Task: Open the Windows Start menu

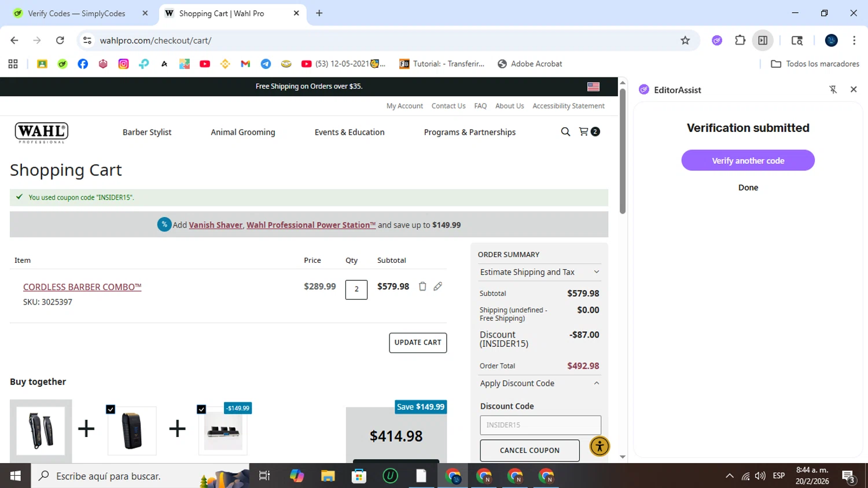Action: click(15, 476)
